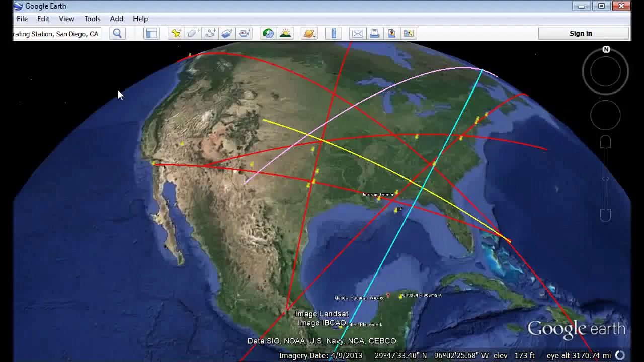This screenshot has height=362, width=644.
Task: Add a new placemark with the pushpin icon
Action: (x=176, y=34)
